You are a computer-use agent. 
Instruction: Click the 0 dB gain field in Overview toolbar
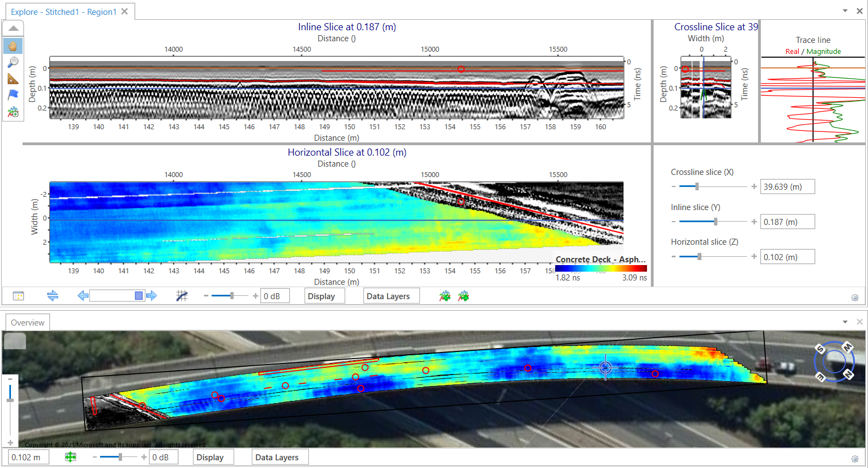[x=164, y=457]
